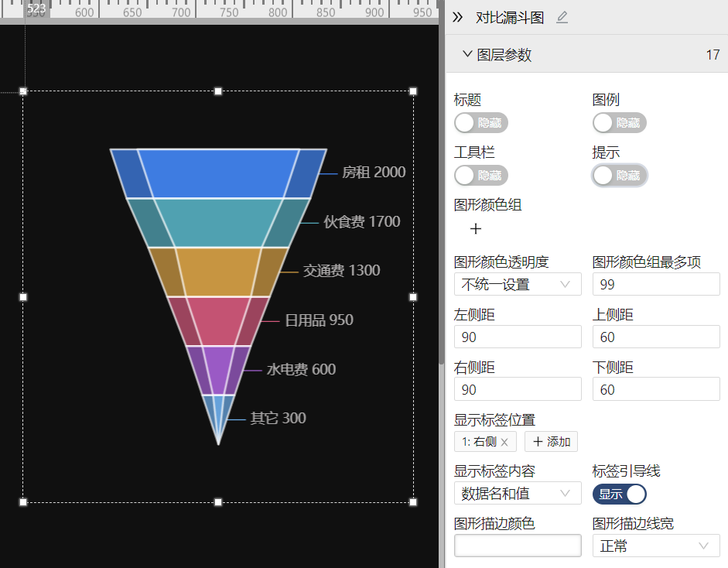Open the 显示标签内容 dropdown

tap(517, 493)
